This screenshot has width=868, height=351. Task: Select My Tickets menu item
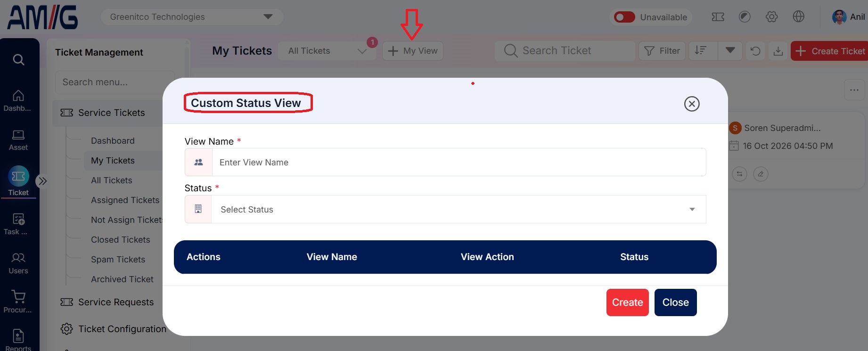(x=113, y=161)
